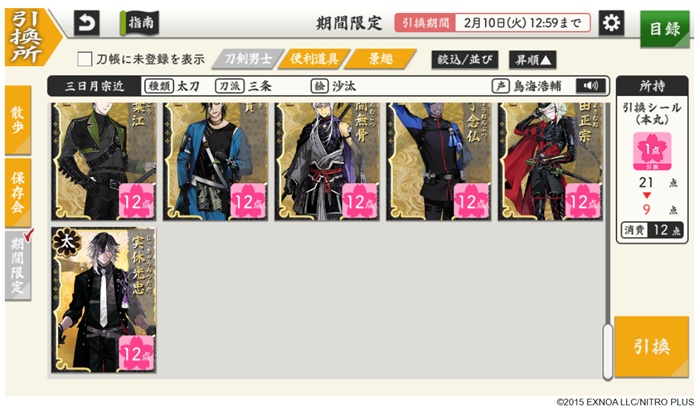The width and height of the screenshot is (700, 409).
Task: Click the vertical scrollbar handle
Action: coord(607,352)
